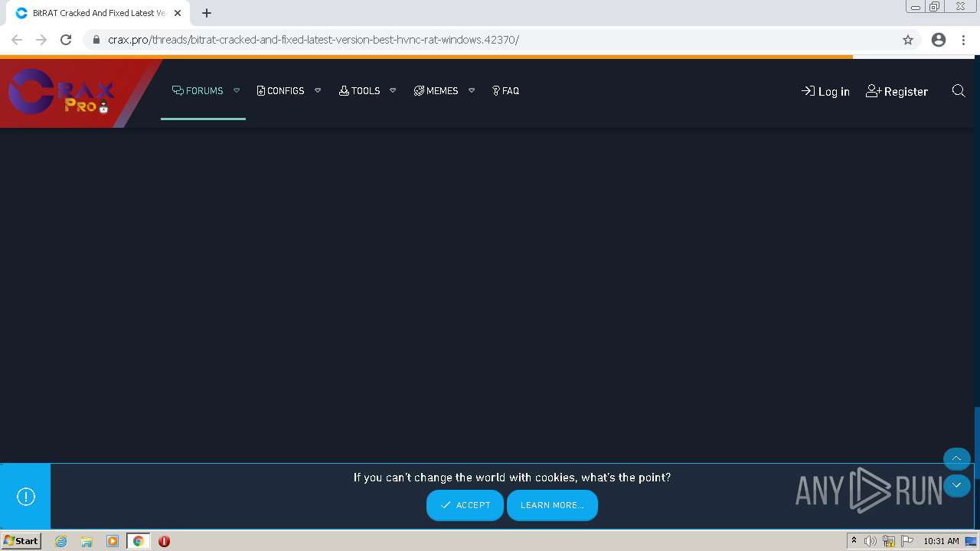The image size is (980, 551).
Task: Click the Chrome taskbar icon
Action: [138, 541]
